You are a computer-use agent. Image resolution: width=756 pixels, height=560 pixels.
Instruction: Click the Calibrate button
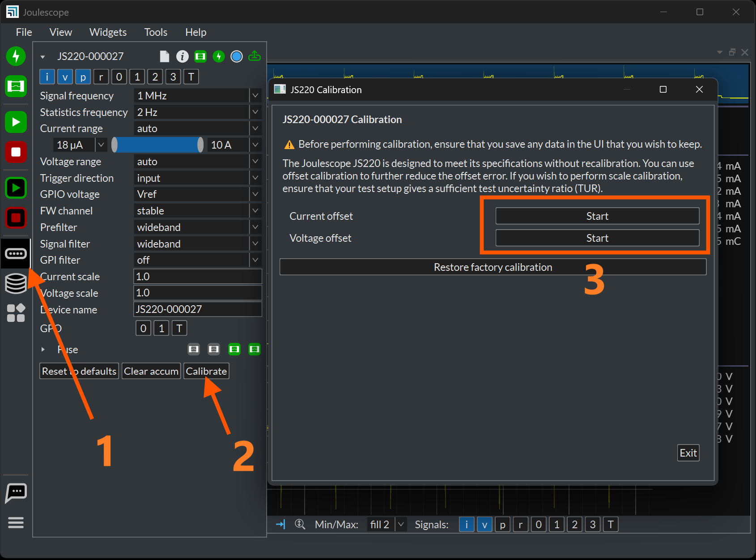(206, 371)
